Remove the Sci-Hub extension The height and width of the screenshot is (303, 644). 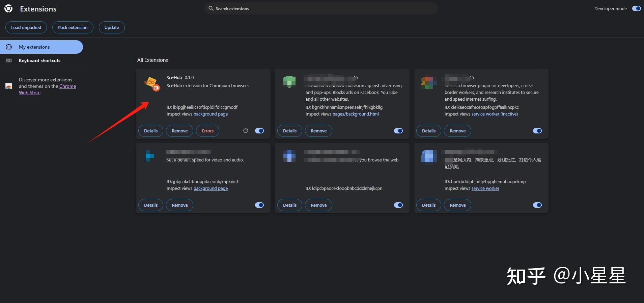click(179, 131)
